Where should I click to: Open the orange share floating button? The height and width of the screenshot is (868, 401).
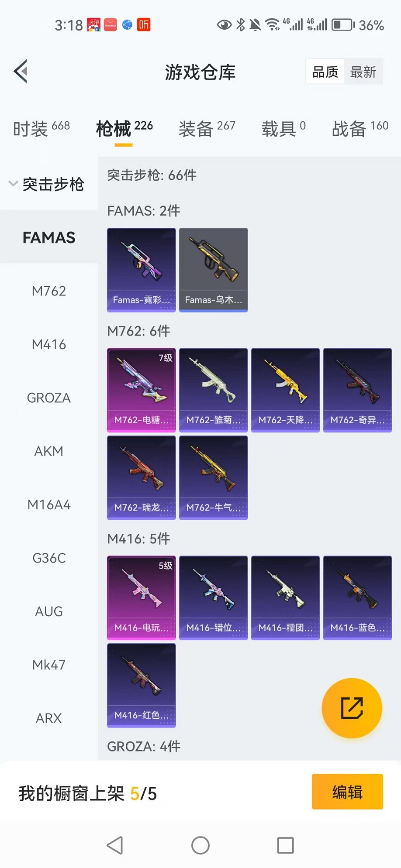[x=352, y=708]
